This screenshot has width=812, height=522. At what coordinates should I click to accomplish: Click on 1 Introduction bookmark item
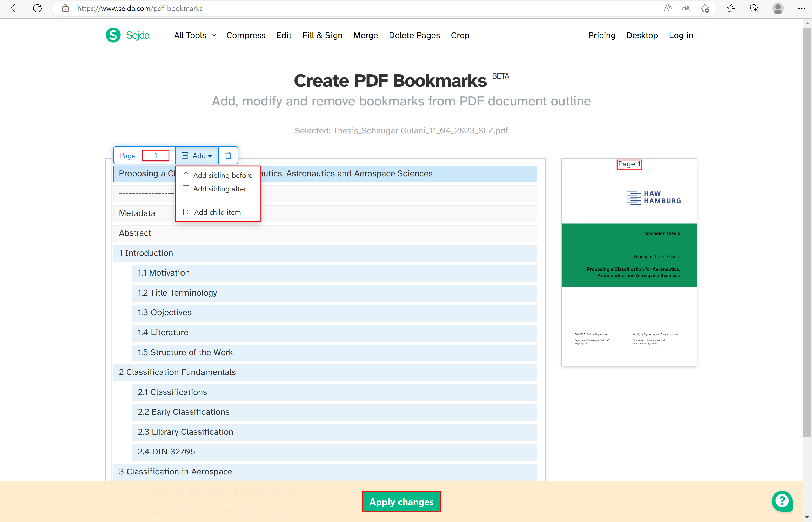coord(146,253)
